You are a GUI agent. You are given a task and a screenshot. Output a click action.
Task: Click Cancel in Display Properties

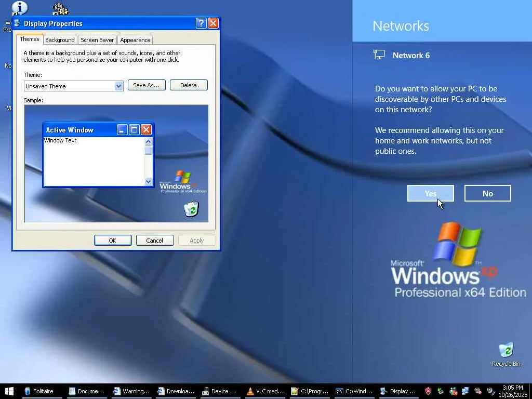tap(155, 240)
